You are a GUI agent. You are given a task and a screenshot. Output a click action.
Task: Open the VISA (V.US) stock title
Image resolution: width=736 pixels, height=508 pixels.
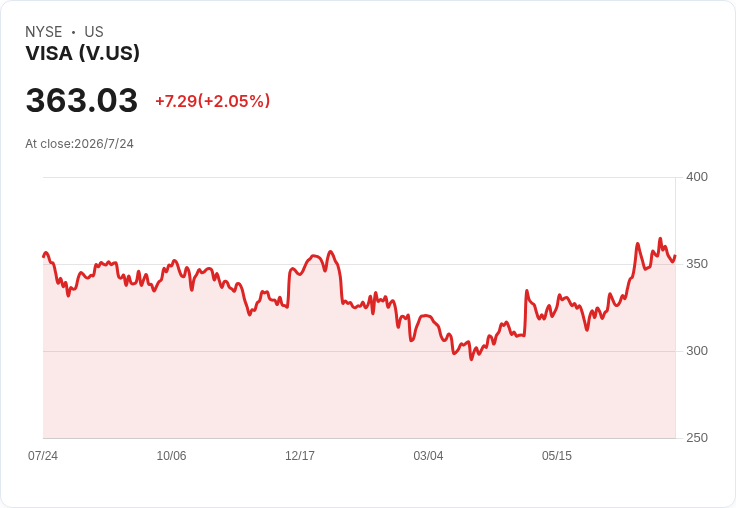(x=83, y=53)
